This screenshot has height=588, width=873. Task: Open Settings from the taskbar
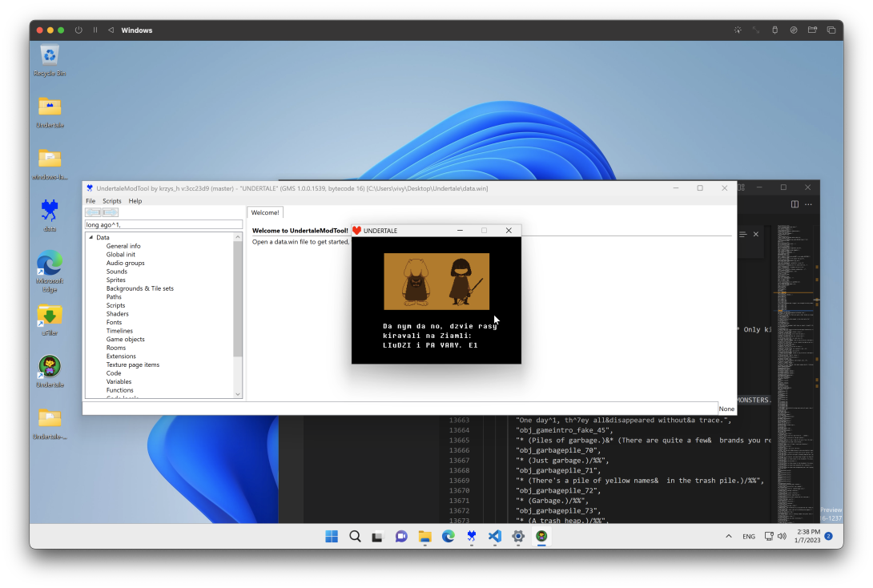tap(517, 536)
